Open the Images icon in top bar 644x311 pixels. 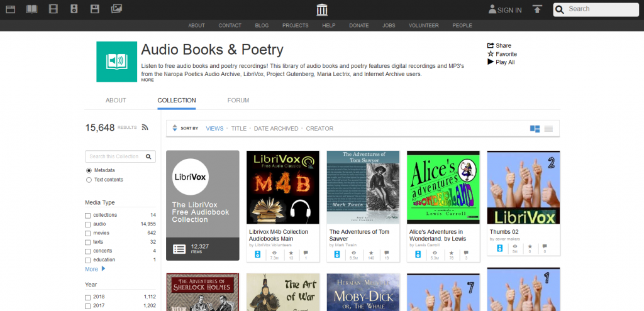pyautogui.click(x=116, y=9)
